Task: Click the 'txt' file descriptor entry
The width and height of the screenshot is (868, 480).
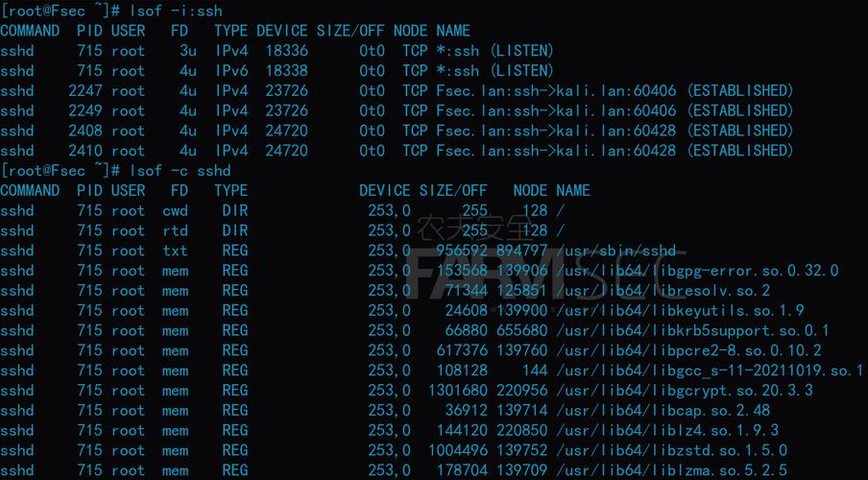Action: 175,251
